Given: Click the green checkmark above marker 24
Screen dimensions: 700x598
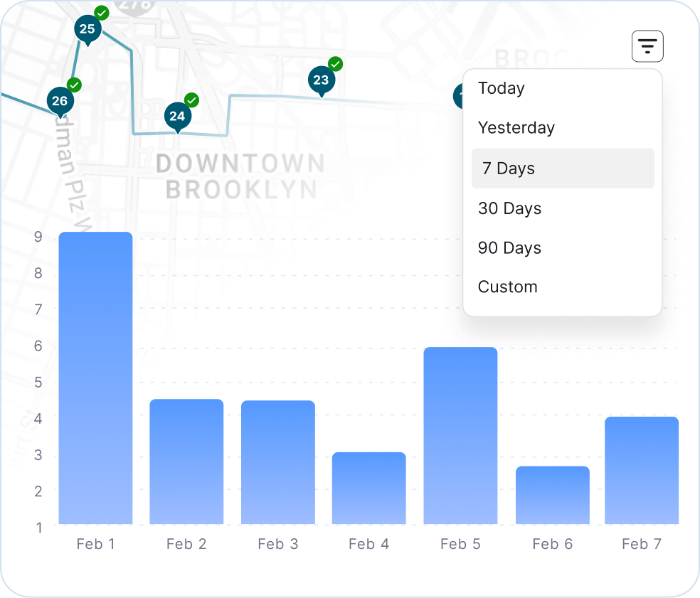Looking at the screenshot, I should coord(191,100).
